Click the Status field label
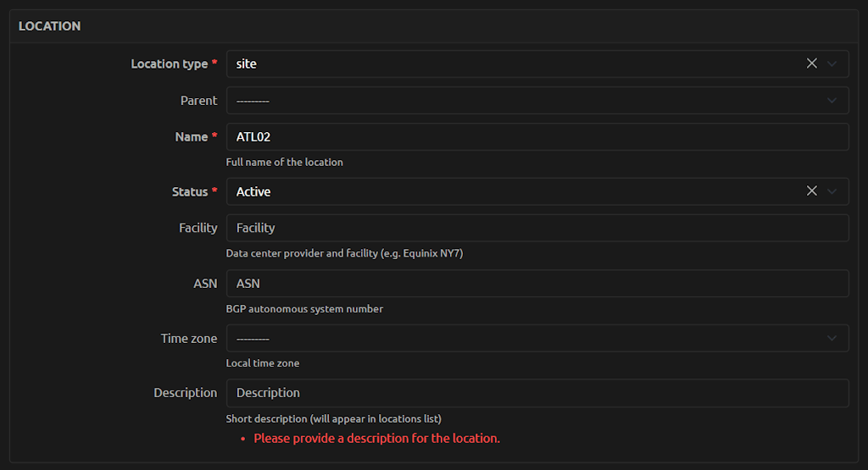Screen dimensions: 868x470 190,191
